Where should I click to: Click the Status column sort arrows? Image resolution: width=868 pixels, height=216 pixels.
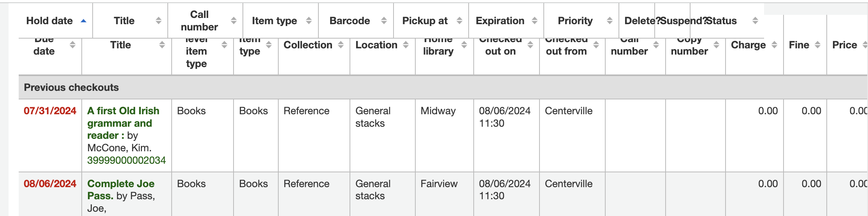[x=755, y=21]
